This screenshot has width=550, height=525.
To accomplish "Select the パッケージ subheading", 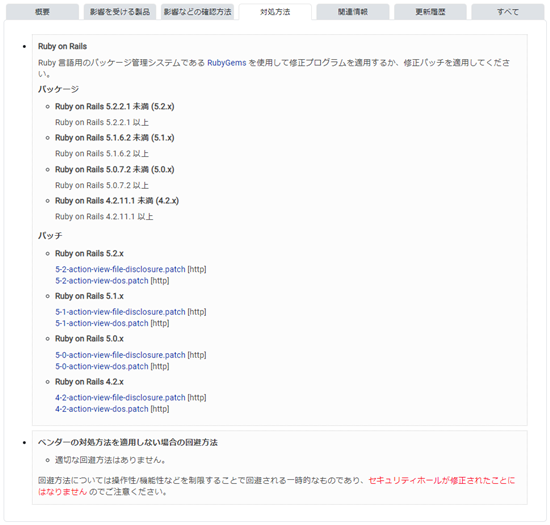I will [58, 89].
